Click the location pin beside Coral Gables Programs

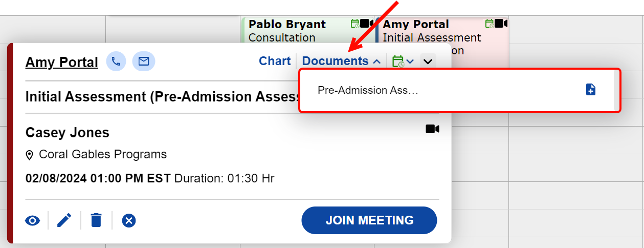click(30, 155)
